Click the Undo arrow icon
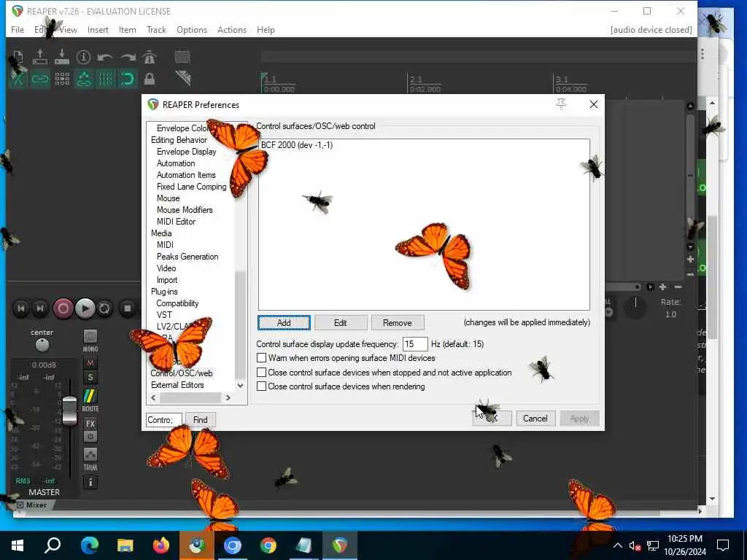Screen dimensions: 747x560 click(105, 57)
